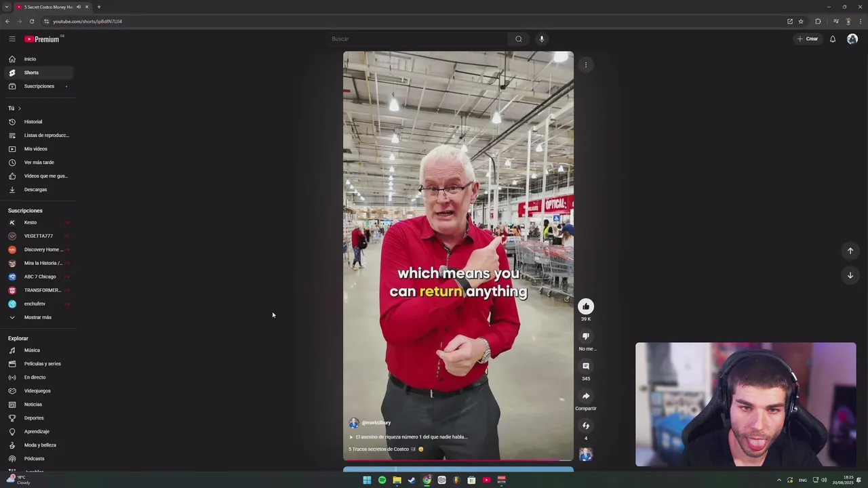Open comments on the short
The image size is (868, 488).
[x=586, y=366]
